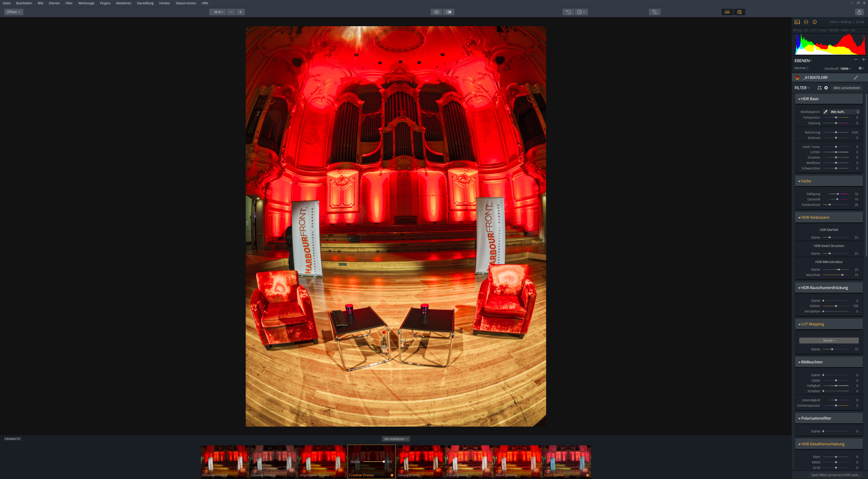Click the brush icon on _A130470.ORF layer
Viewport: 868px width, 479px height.
click(x=856, y=77)
